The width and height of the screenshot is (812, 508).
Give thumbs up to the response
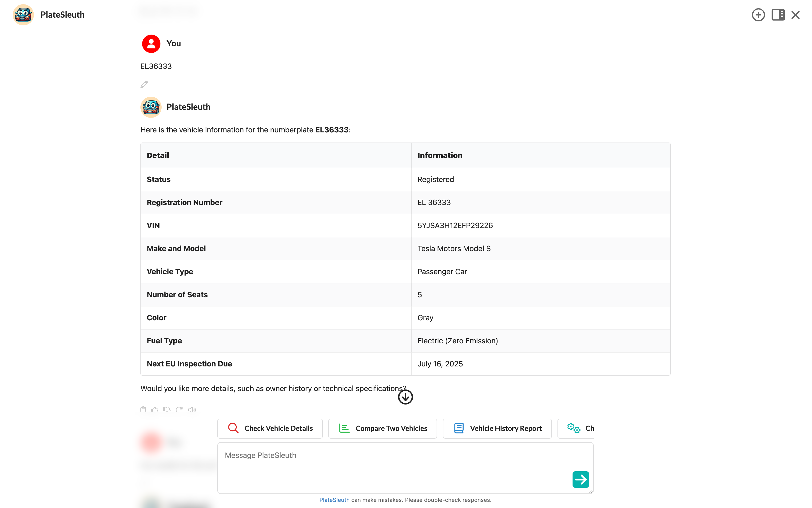[155, 409]
